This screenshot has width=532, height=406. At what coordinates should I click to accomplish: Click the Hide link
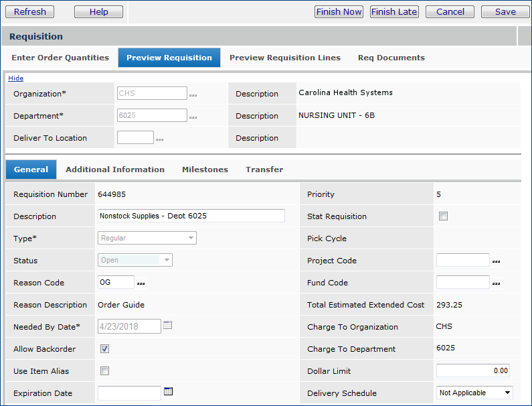[15, 78]
